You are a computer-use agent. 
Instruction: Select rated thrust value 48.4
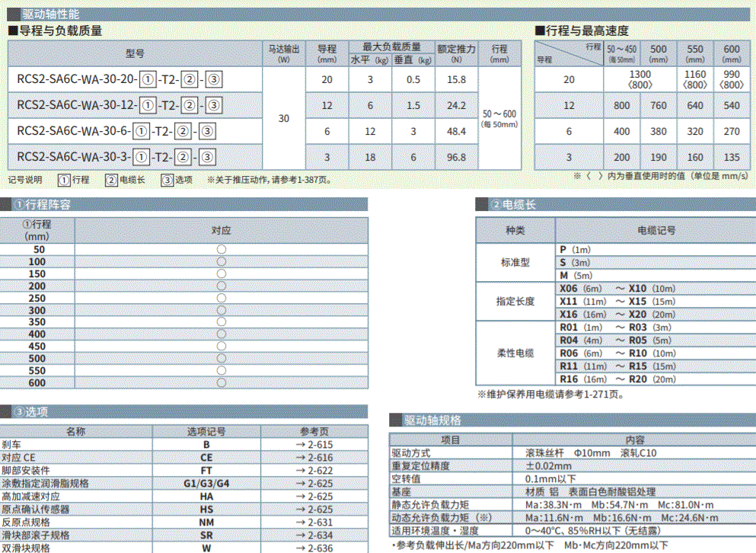coord(456,131)
